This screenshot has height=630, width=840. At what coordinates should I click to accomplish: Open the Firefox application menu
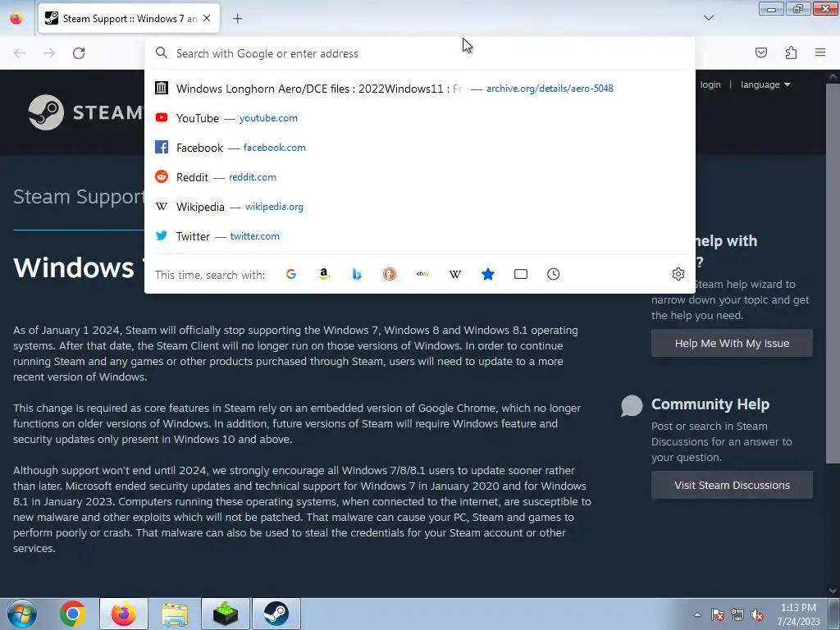click(x=820, y=52)
